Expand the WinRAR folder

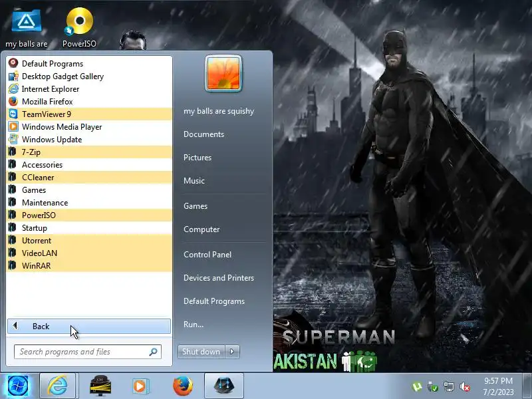point(89,265)
